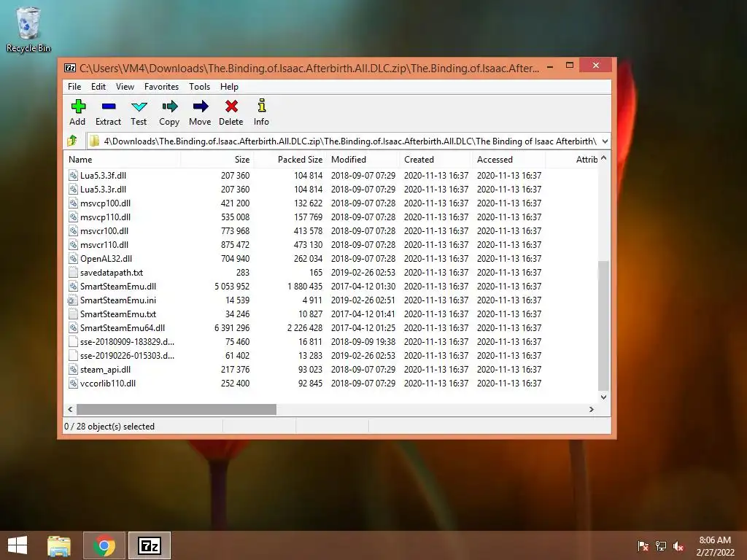The width and height of the screenshot is (747, 560).
Task: Sort by Packed Size column
Action: (x=290, y=160)
